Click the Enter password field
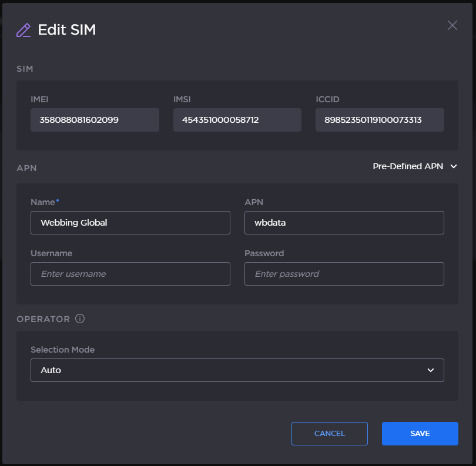The width and height of the screenshot is (476, 466). pos(344,274)
